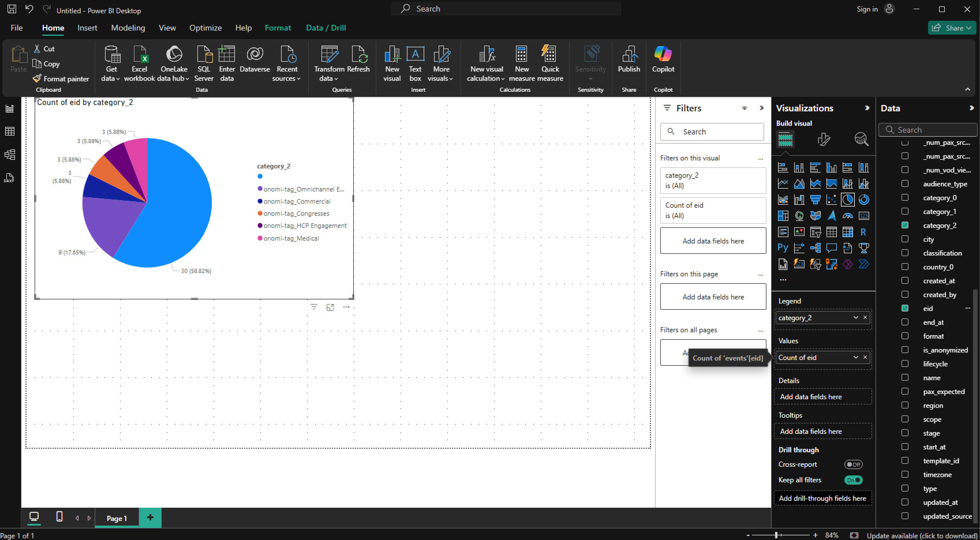This screenshot has height=540, width=980.
Task: Click the Copy button
Action: [46, 63]
